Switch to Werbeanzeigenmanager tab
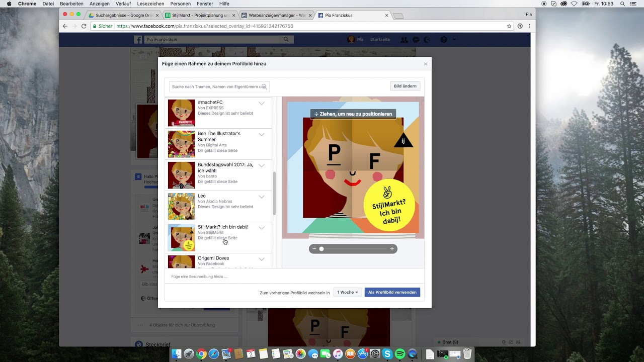 [x=277, y=15]
